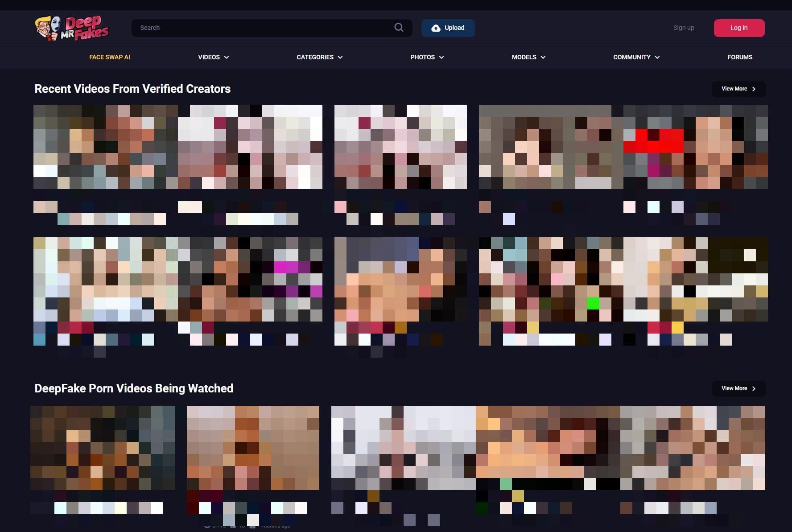The height and width of the screenshot is (532, 792).
Task: Expand the VIDEOS dropdown
Action: click(x=213, y=57)
